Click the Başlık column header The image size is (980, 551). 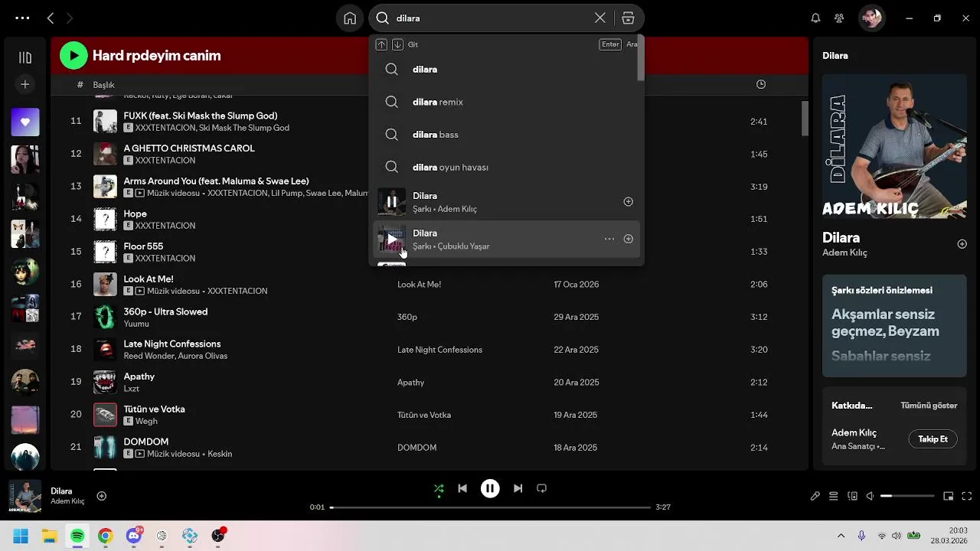coord(103,85)
